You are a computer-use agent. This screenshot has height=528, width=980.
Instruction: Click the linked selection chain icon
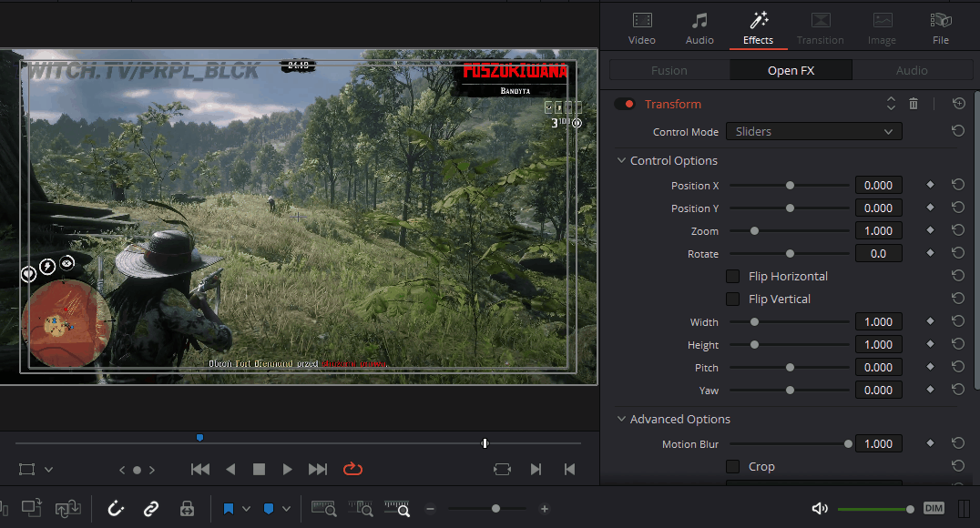151,509
